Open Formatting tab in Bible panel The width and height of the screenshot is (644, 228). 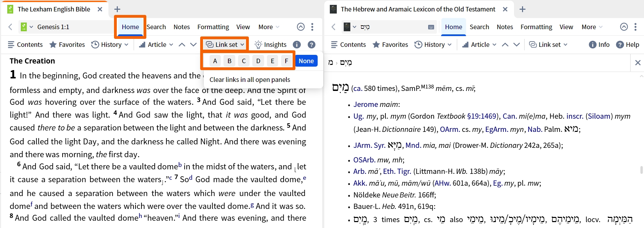click(x=213, y=27)
